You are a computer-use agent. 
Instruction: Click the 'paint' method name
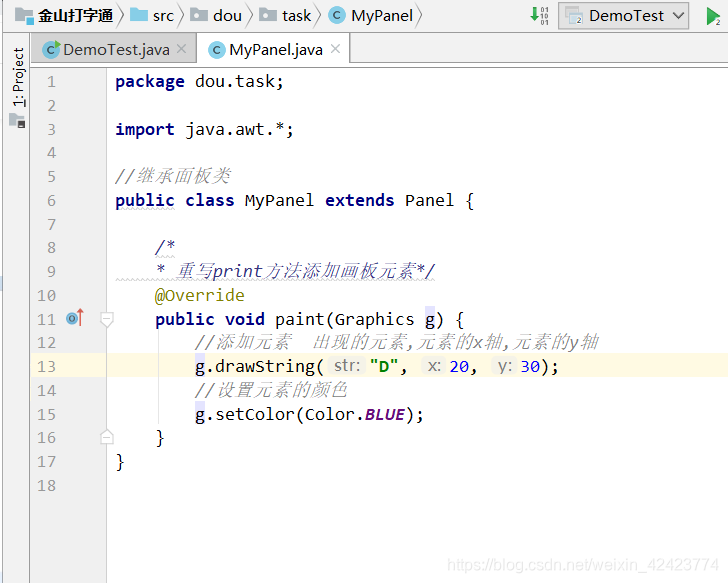pyautogui.click(x=299, y=320)
